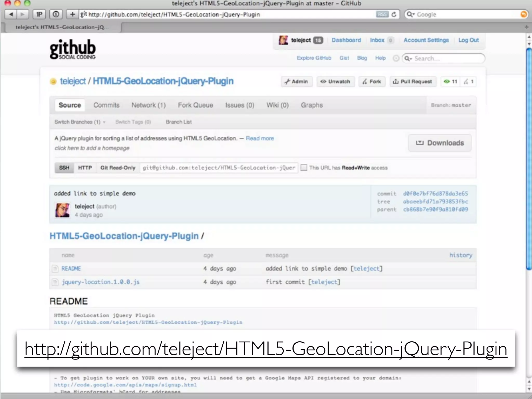The image size is (532, 399).
Task: Expand the Switch Tags (0) dropdown
Action: (133, 122)
